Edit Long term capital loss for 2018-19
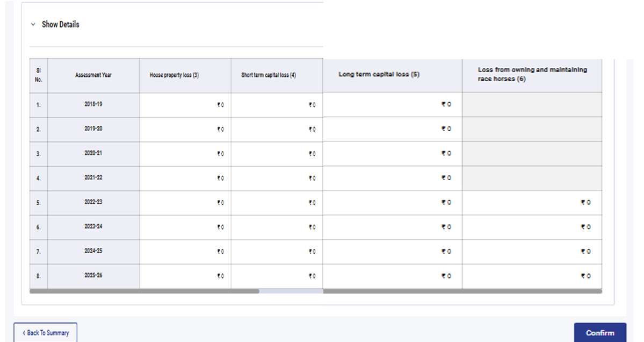 tap(393, 104)
